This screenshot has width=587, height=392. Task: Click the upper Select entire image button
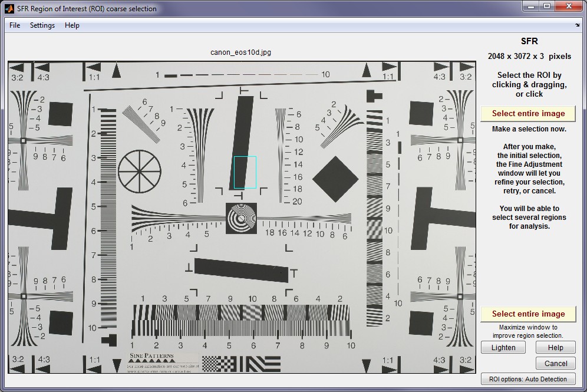click(x=528, y=113)
